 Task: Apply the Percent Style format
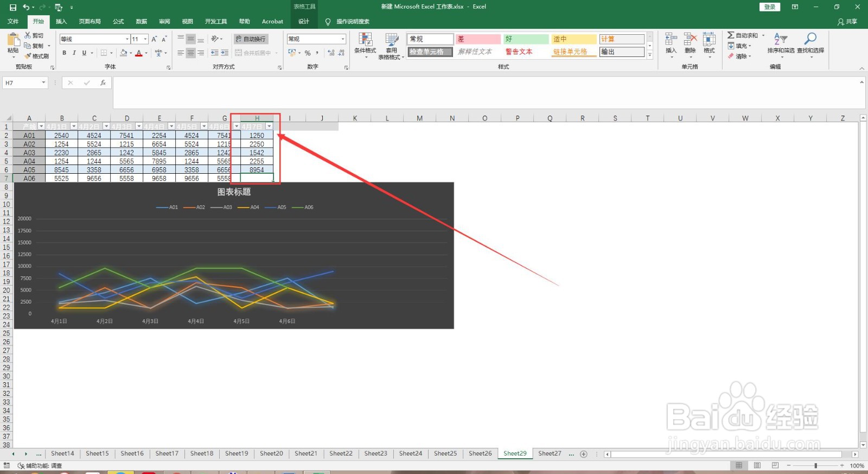pos(308,53)
